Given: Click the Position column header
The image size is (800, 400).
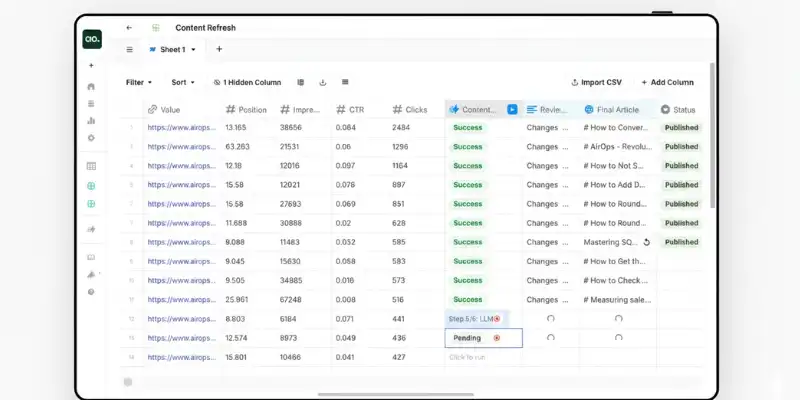Looking at the screenshot, I should pyautogui.click(x=246, y=110).
